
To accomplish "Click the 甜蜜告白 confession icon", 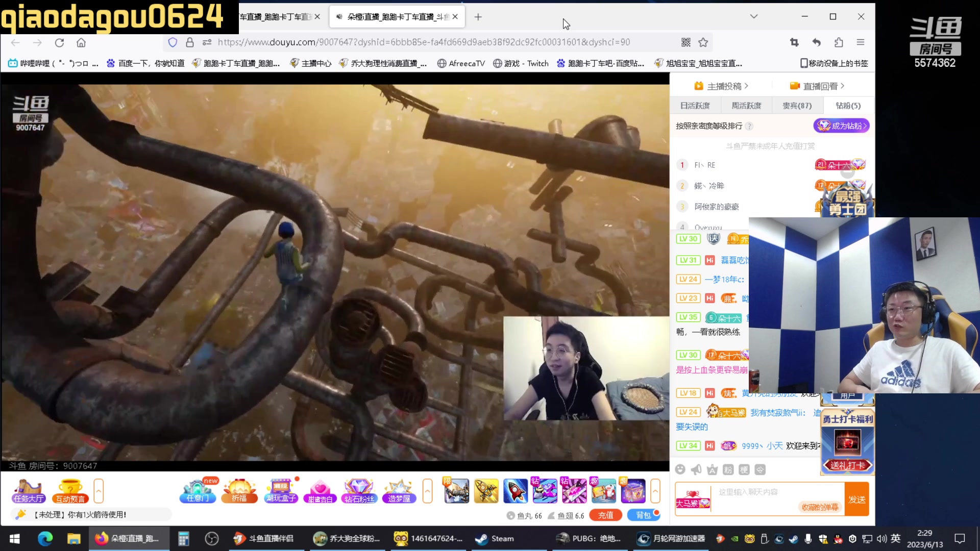I will pyautogui.click(x=320, y=491).
